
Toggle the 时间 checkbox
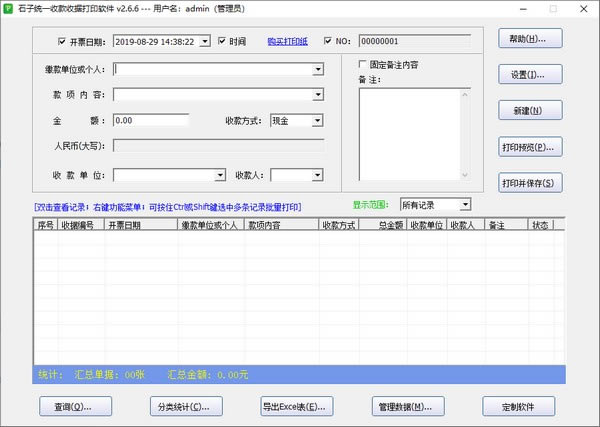(x=221, y=42)
